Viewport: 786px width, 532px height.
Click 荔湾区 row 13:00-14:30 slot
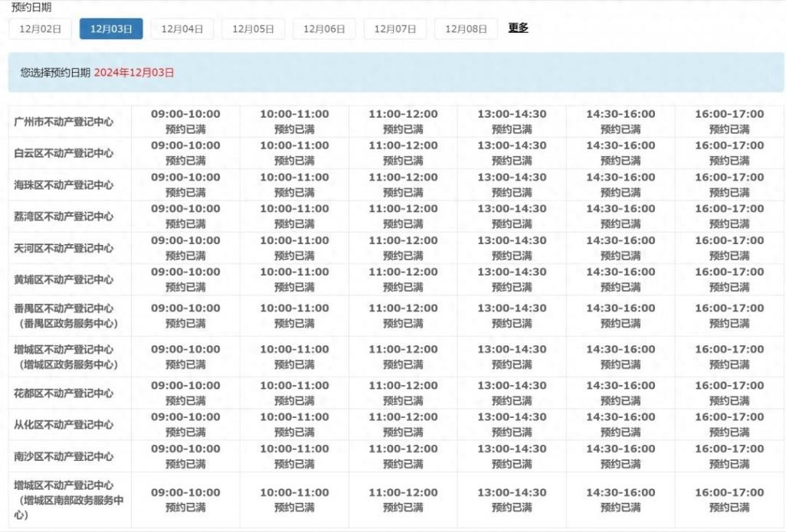tap(512, 216)
